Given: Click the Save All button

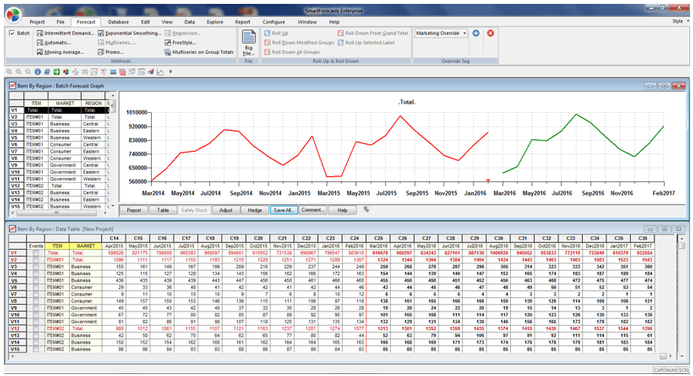Looking at the screenshot, I should pos(284,210).
